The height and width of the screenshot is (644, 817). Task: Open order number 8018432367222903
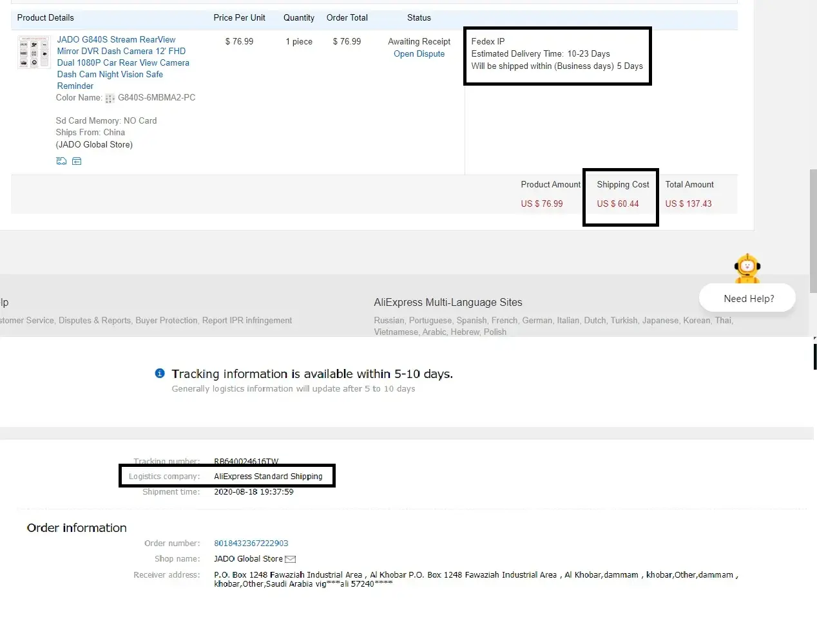pyautogui.click(x=251, y=543)
